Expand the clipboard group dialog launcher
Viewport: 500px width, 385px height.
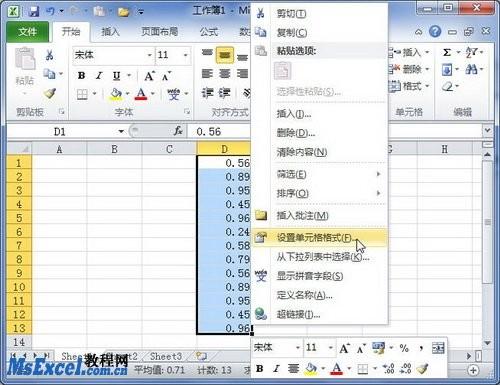pos(62,112)
